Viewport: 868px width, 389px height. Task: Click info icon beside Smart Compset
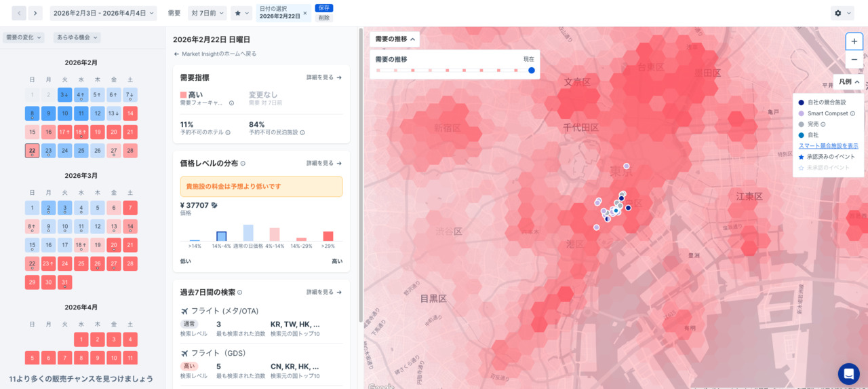852,113
